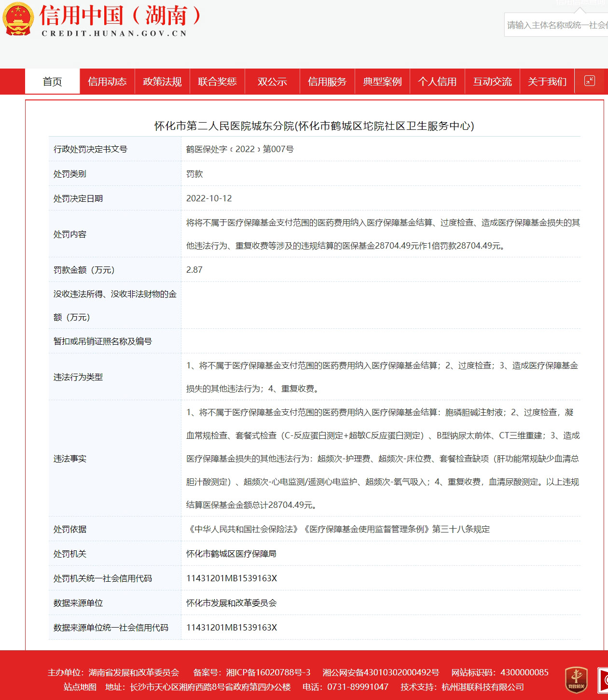The width and height of the screenshot is (608, 700).
Task: Select document number 鹤医保处字﹝2022﹞第007号
Action: point(240,149)
